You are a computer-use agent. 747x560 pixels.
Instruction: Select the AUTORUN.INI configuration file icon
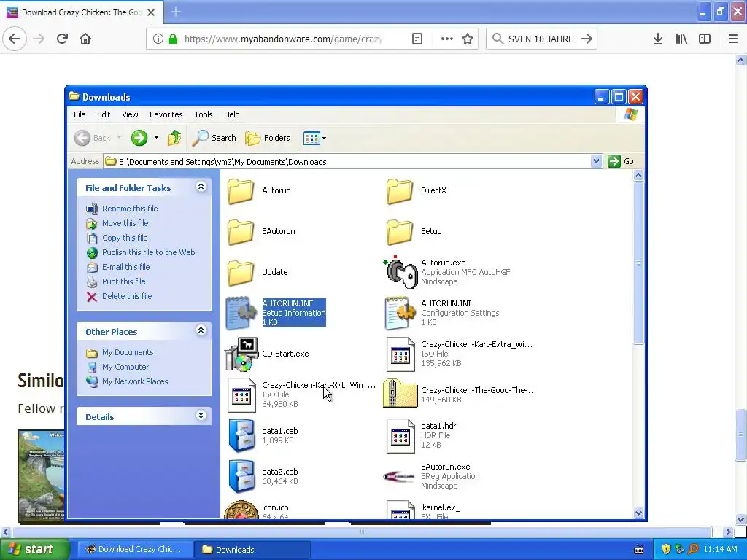(400, 313)
